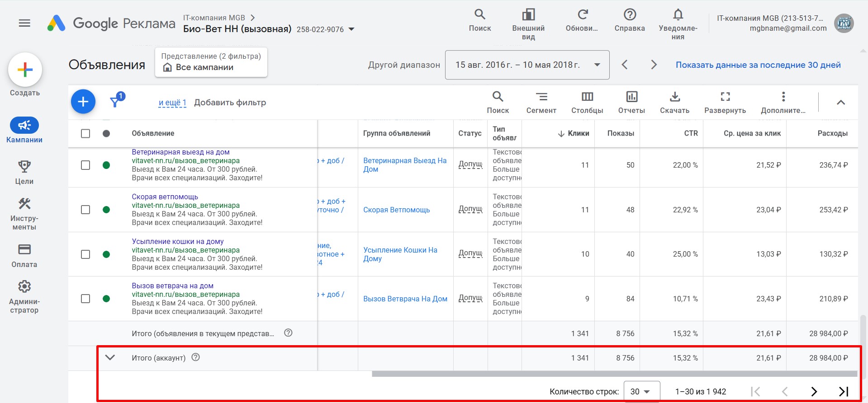Click help icon beside Итого (аккаунт)
The height and width of the screenshot is (403, 868).
pos(195,357)
